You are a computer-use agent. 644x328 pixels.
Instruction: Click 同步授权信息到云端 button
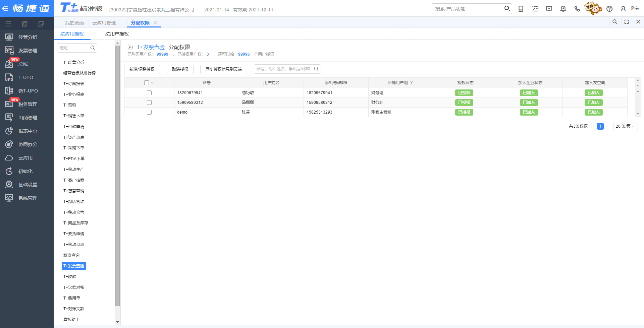point(224,69)
